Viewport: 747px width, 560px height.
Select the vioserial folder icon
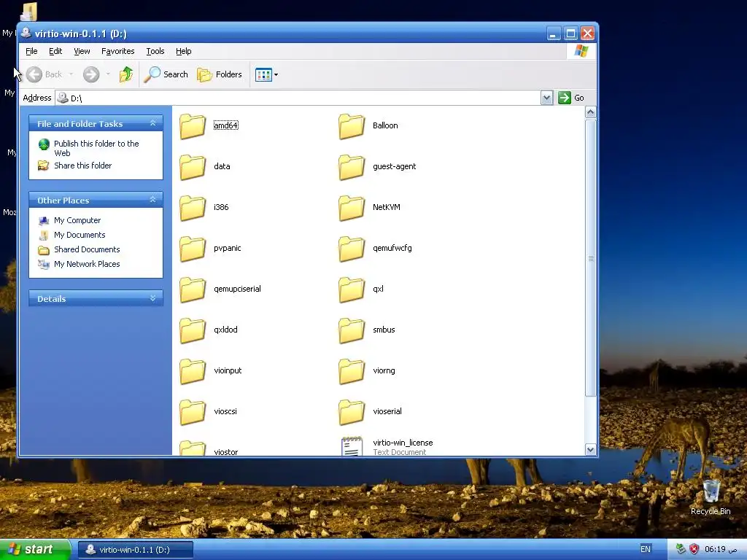tap(352, 413)
